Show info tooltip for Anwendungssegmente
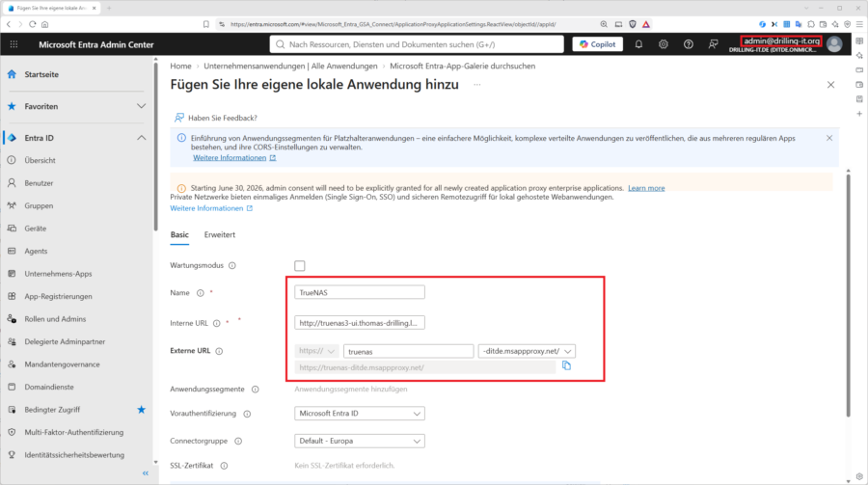The width and height of the screenshot is (868, 485). point(256,390)
